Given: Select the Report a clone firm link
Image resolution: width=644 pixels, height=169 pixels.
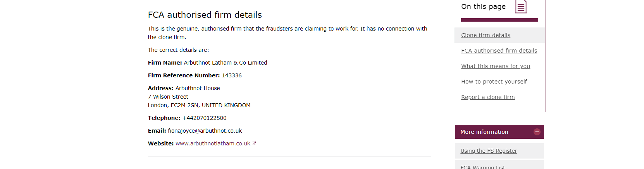Looking at the screenshot, I should [488, 97].
